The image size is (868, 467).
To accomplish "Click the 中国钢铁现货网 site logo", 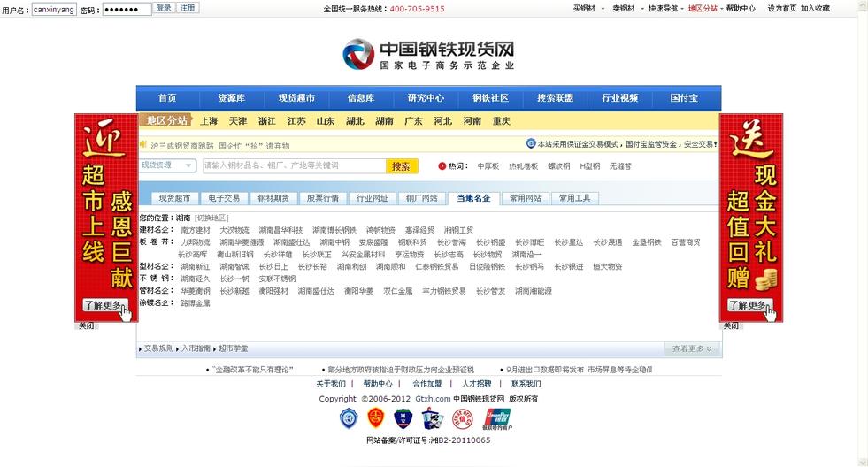I will click(428, 54).
